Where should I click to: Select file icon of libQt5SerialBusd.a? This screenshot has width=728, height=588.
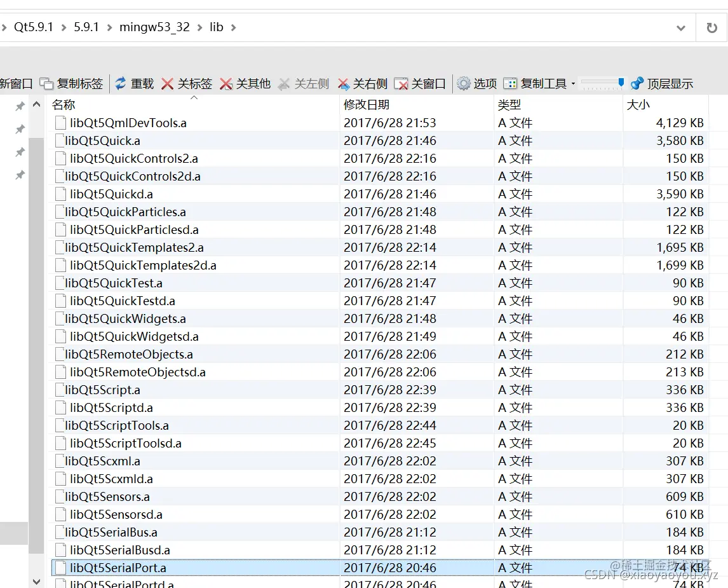(60, 550)
